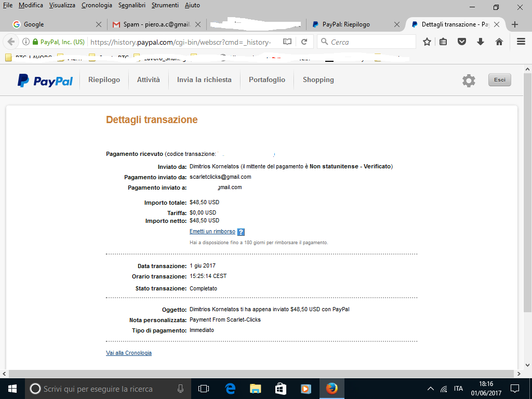The image size is (532, 399).
Task: Open Windows Start menu
Action: pos(12,389)
